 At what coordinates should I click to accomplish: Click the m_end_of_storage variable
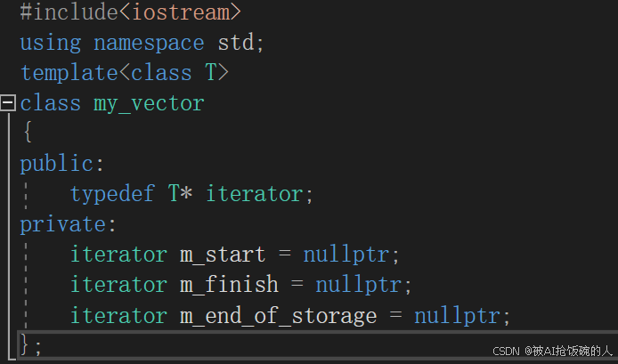(278, 316)
